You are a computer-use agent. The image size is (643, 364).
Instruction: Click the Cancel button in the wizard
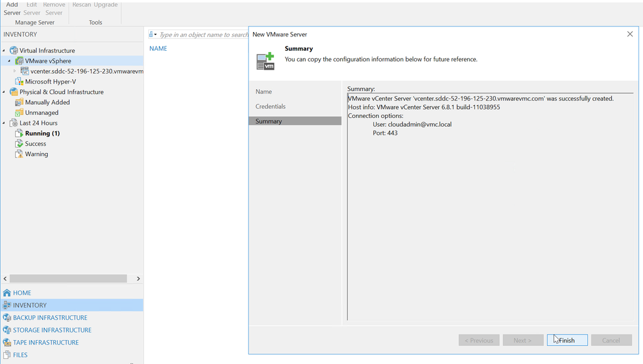point(611,340)
